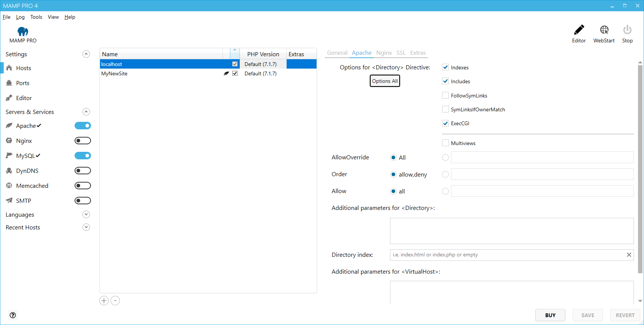Check the SymLinksIfOwnerMatch option
This screenshot has width=644, height=325.
445,109
